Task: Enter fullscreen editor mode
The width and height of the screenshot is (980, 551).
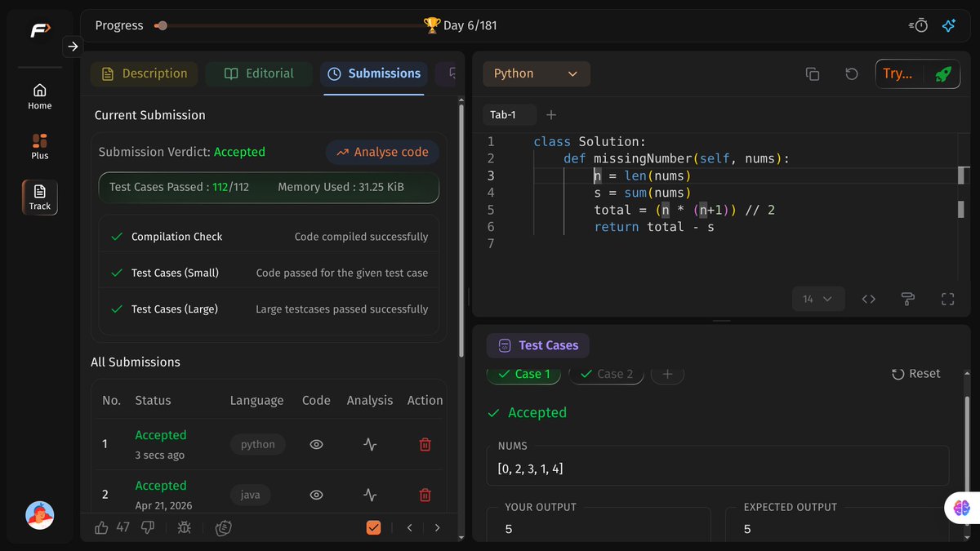Action: 947,299
